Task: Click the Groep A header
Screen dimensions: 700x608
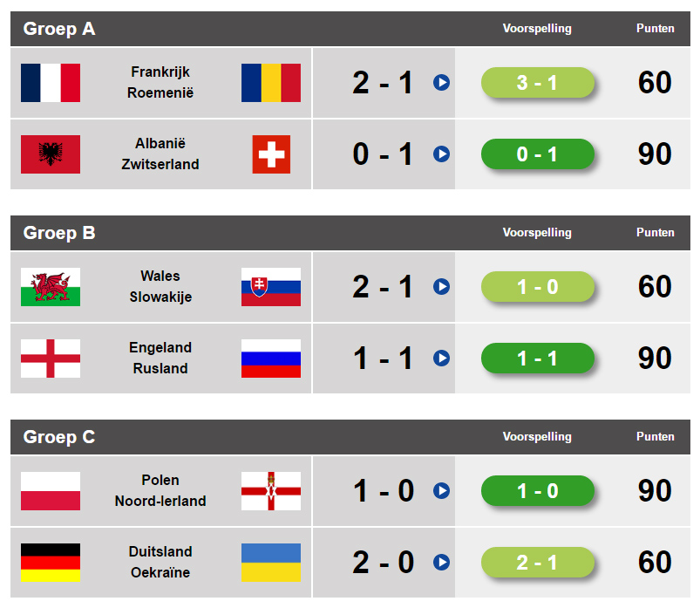Action: coord(59,29)
